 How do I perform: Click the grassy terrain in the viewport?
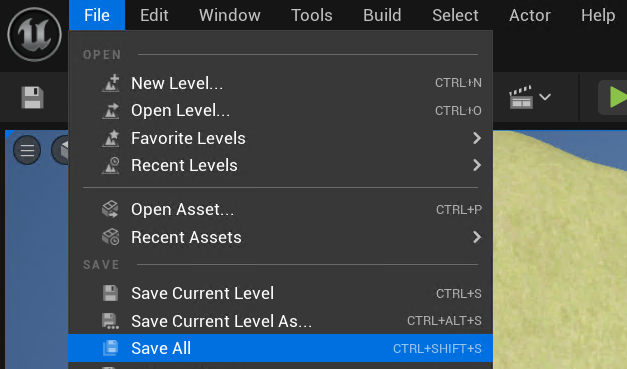point(560,260)
